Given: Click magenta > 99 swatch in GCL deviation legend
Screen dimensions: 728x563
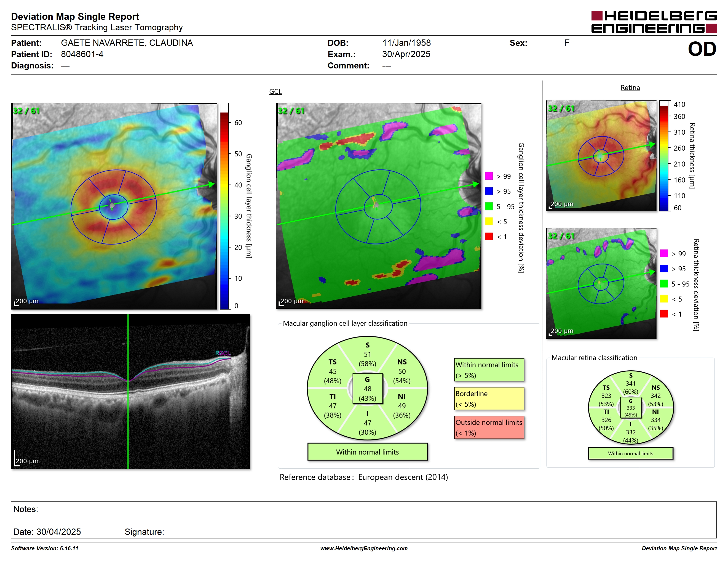Looking at the screenshot, I should (489, 176).
